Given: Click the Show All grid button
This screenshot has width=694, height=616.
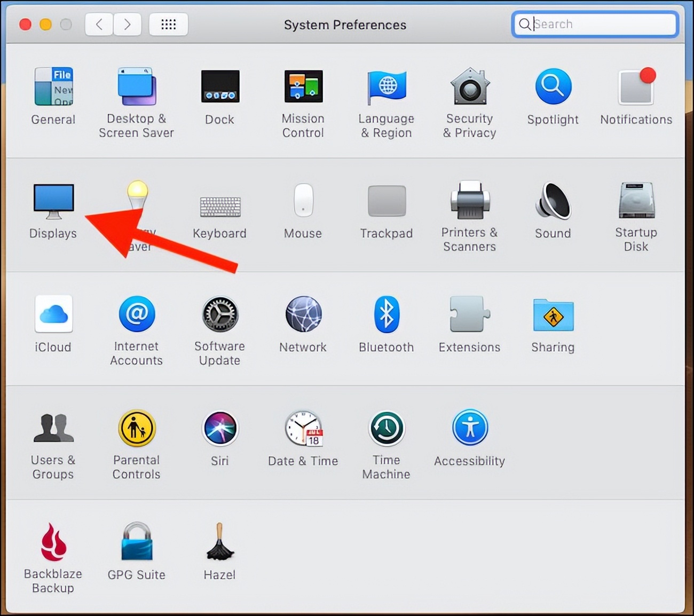Looking at the screenshot, I should [x=168, y=25].
